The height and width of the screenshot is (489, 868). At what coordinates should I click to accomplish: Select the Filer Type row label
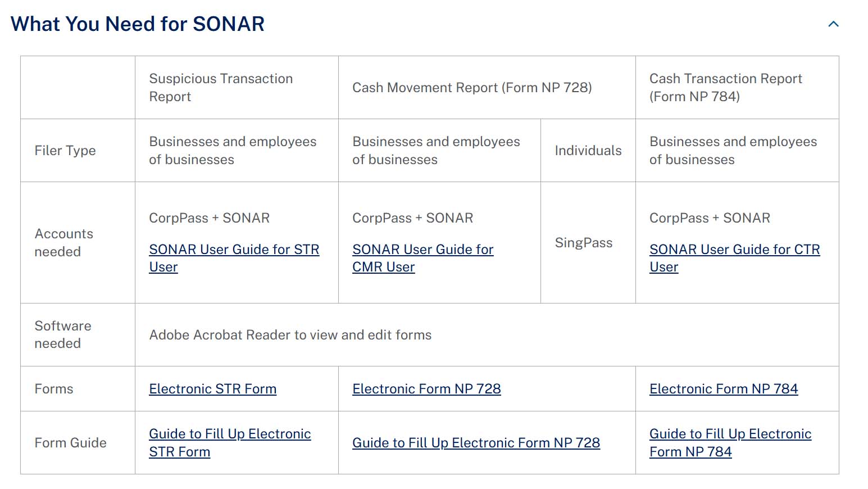(x=65, y=151)
